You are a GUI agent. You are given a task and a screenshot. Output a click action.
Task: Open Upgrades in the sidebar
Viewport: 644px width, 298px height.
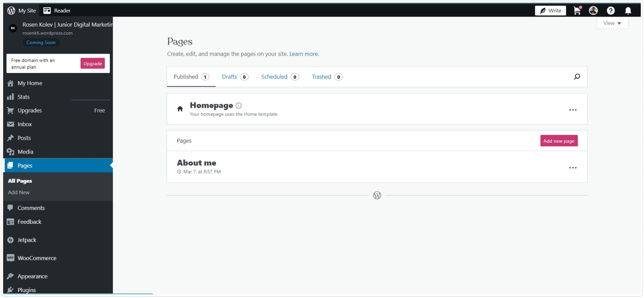58,110
